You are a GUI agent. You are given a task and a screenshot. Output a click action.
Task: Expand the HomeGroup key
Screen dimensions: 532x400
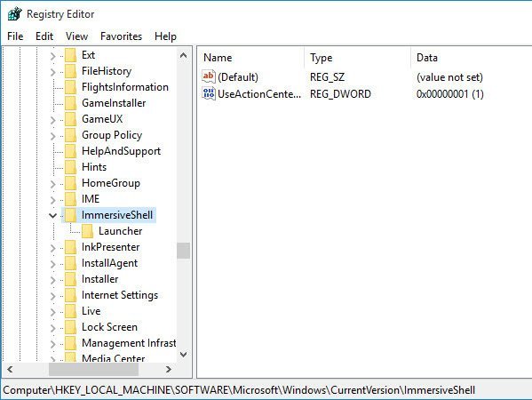pyautogui.click(x=52, y=184)
